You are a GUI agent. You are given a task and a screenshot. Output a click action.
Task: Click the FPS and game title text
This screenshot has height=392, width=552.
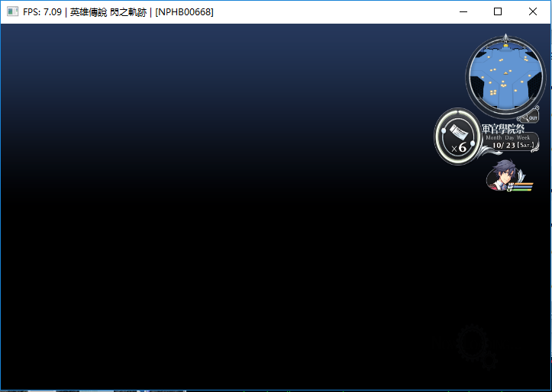(x=118, y=12)
